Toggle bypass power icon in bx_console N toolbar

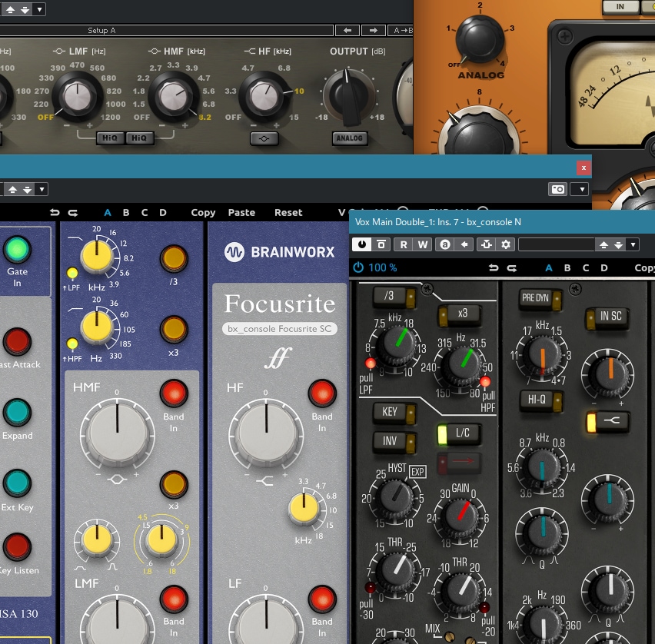pos(362,244)
